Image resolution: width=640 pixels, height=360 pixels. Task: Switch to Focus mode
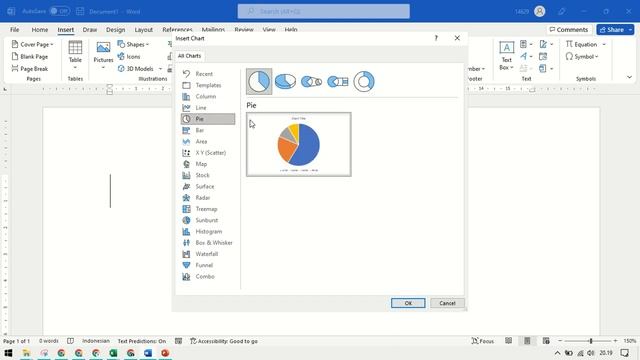tap(483, 341)
